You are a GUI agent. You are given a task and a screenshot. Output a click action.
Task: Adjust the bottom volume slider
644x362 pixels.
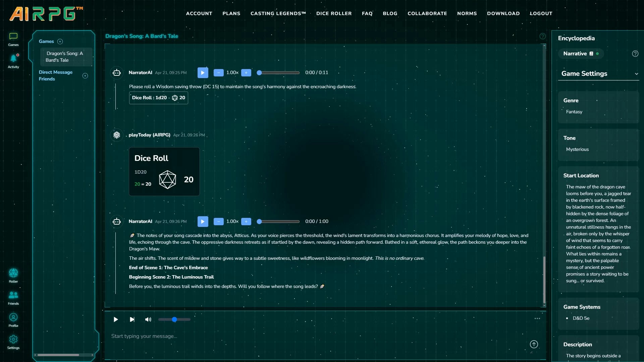tap(174, 319)
